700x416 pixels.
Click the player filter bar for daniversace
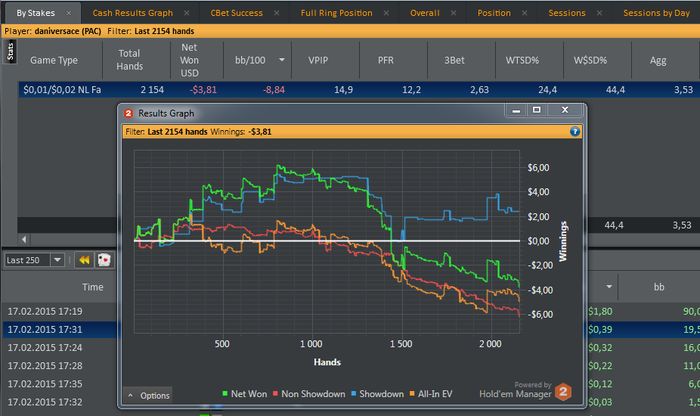[x=350, y=31]
